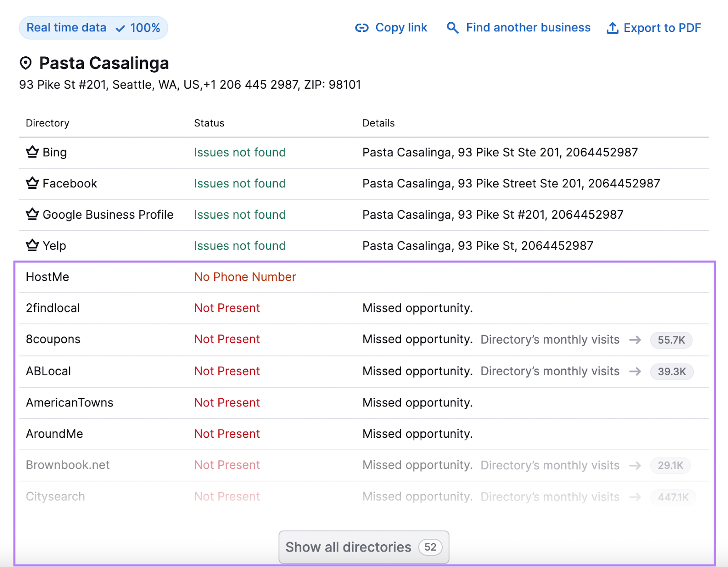The width and height of the screenshot is (728, 567).
Task: Click Not Present status for AroundMe
Action: pos(227,434)
